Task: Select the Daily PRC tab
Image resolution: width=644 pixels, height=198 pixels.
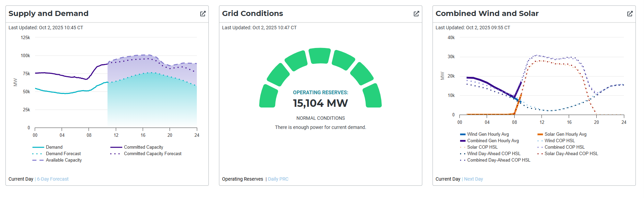Action: coord(278,179)
